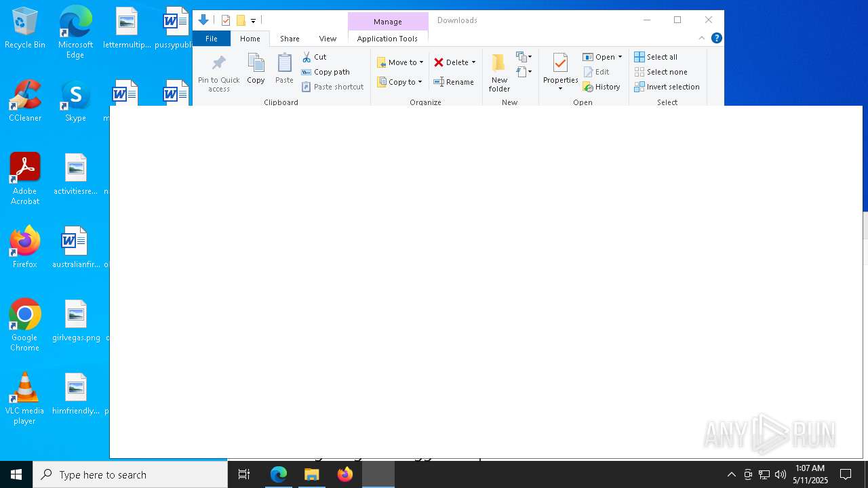Click Select none in ribbon

click(x=661, y=72)
